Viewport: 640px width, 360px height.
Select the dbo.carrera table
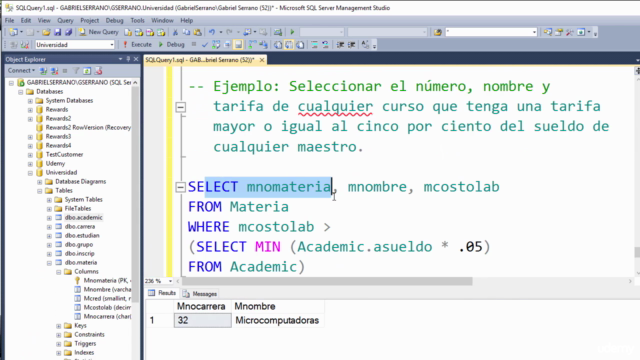point(80,227)
